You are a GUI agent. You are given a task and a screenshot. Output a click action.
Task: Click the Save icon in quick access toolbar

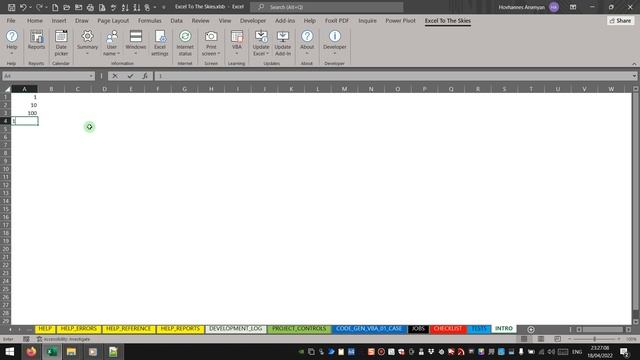click(11, 7)
